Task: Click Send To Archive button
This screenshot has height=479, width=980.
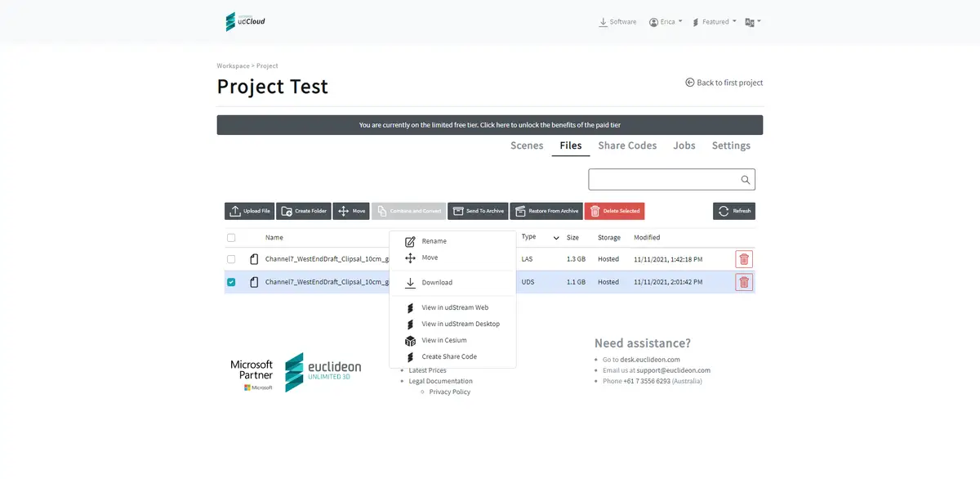Action: (x=478, y=211)
